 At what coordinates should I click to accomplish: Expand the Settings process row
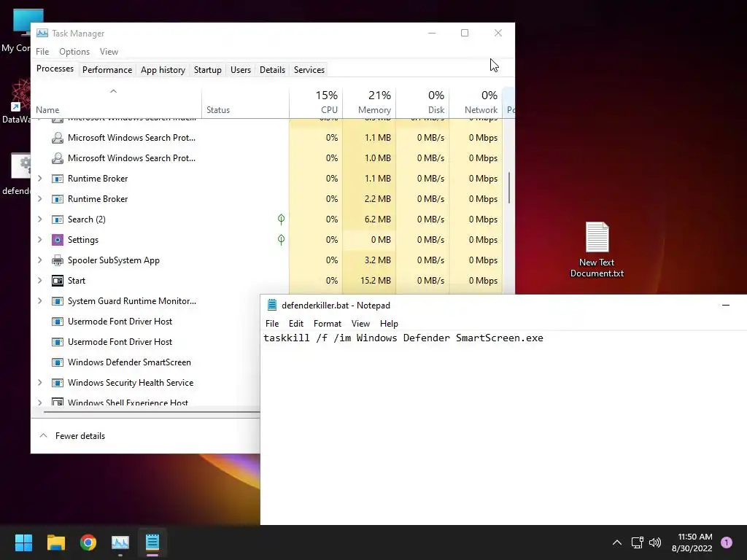click(x=40, y=239)
